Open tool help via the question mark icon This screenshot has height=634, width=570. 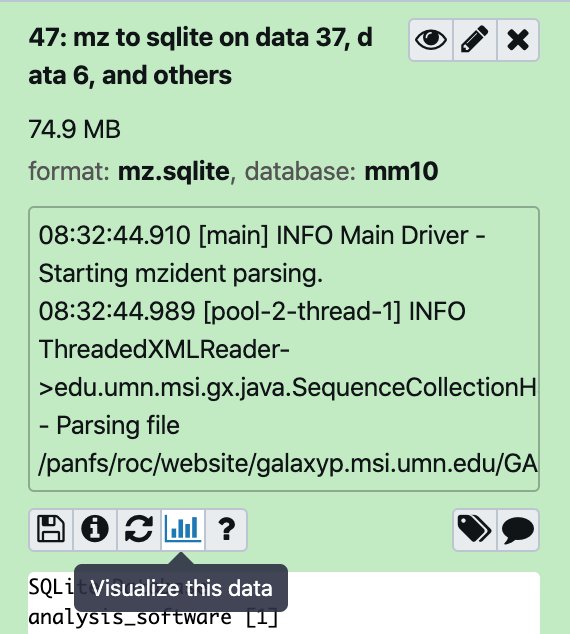click(x=226, y=529)
